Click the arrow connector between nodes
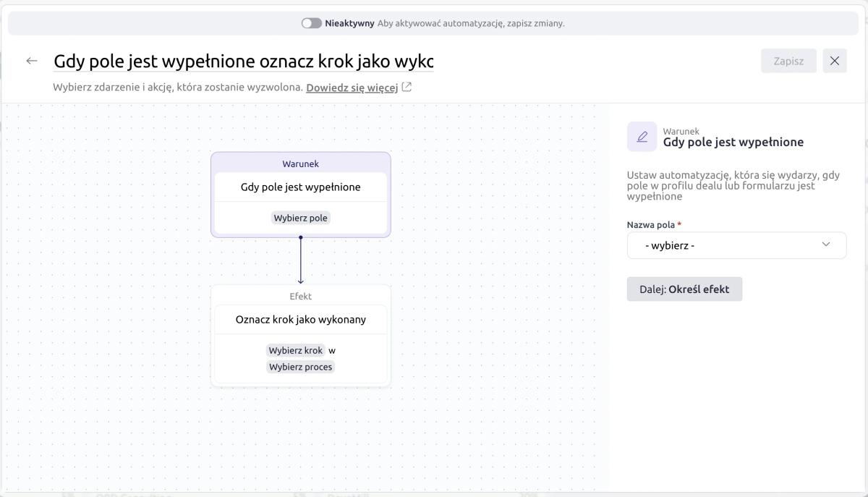868x497 pixels. (301, 260)
